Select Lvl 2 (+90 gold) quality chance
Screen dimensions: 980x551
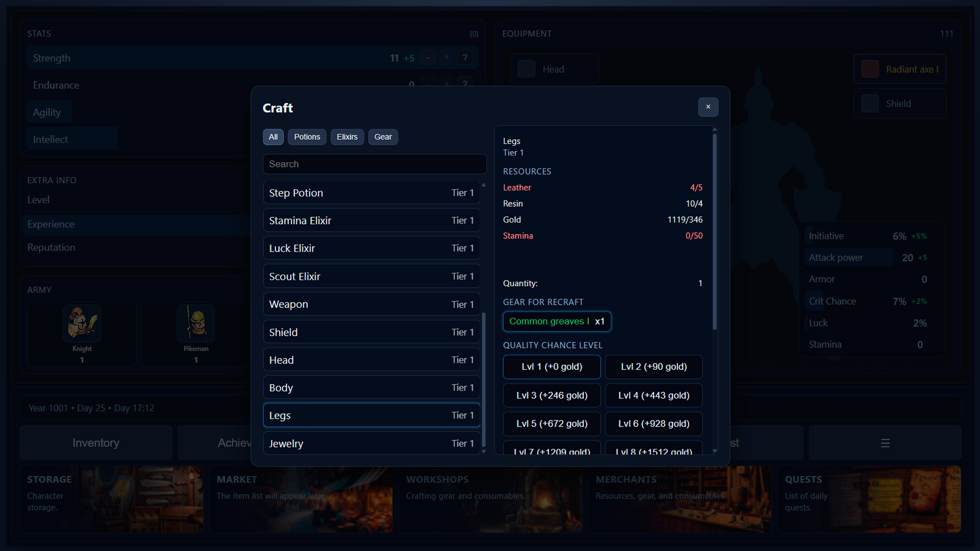click(653, 367)
